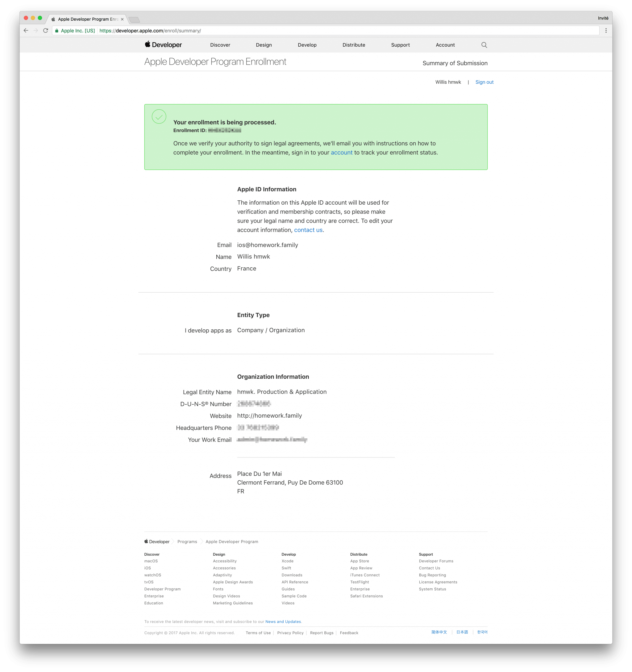Click News and Updates link

[x=283, y=621]
